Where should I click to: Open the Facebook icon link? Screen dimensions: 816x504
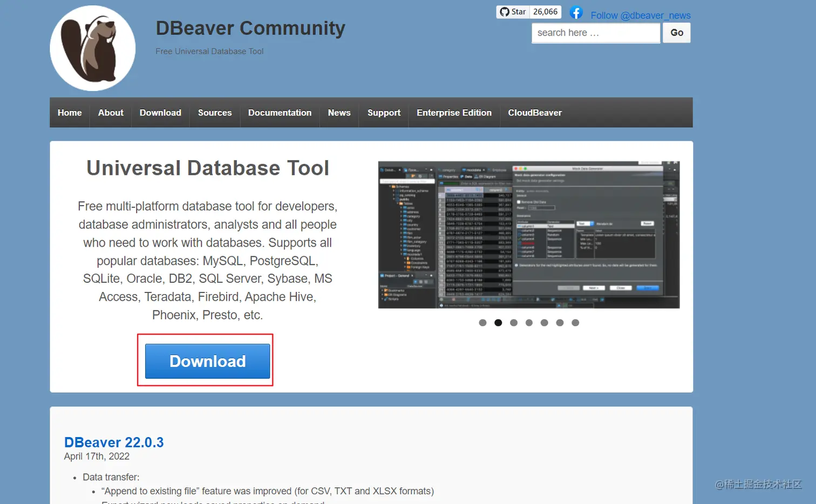point(576,12)
